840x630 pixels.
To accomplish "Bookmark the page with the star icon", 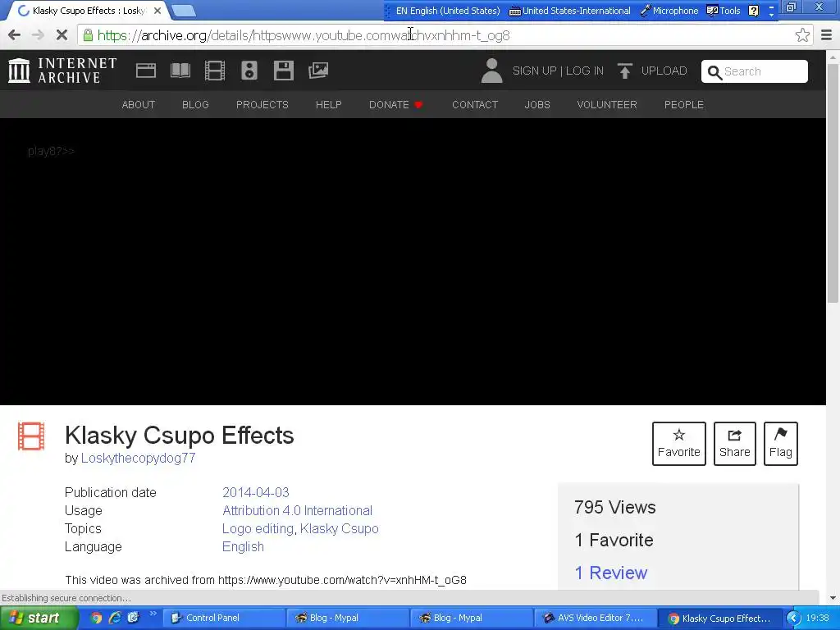I will (802, 35).
